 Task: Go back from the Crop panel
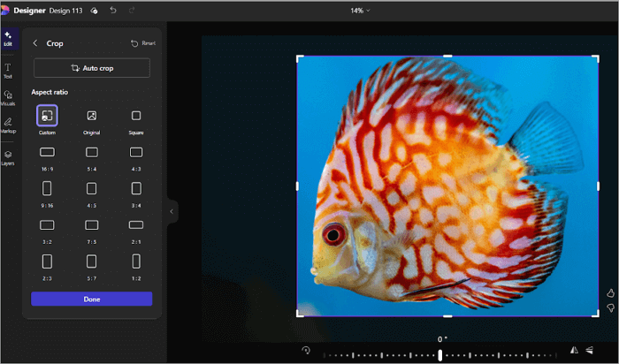(x=35, y=43)
